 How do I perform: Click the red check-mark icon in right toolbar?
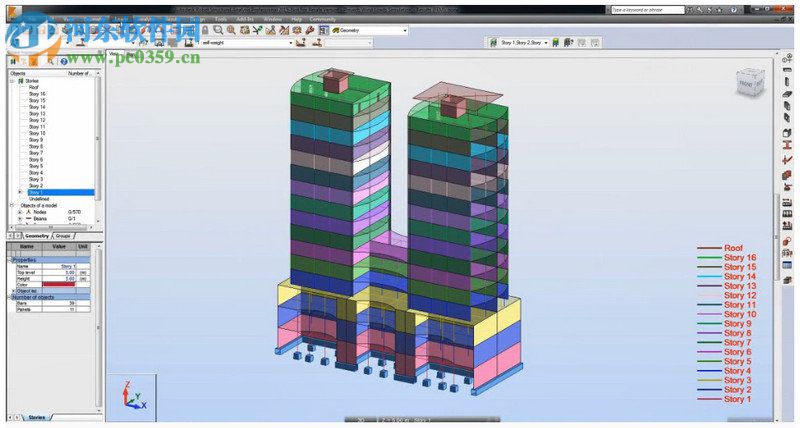click(x=787, y=160)
